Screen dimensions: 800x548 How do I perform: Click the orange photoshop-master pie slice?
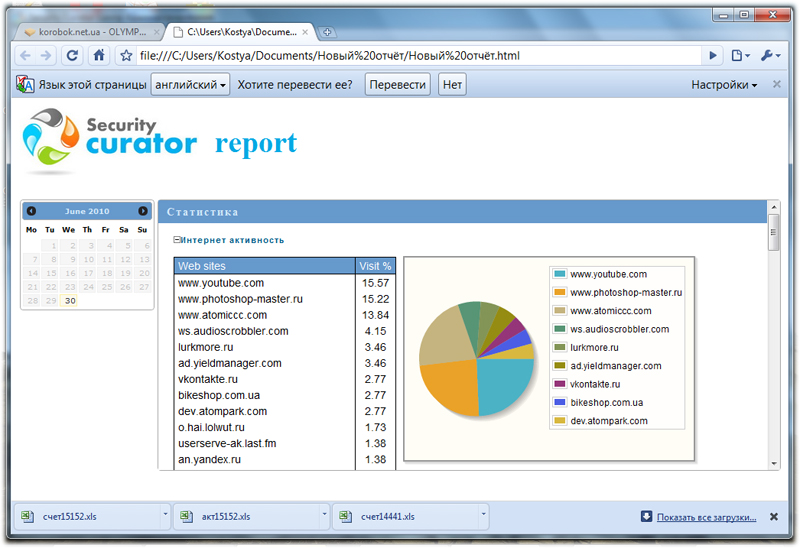coord(454,385)
